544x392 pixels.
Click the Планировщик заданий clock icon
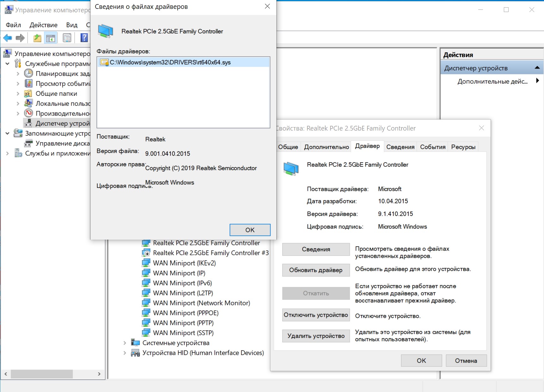28,74
